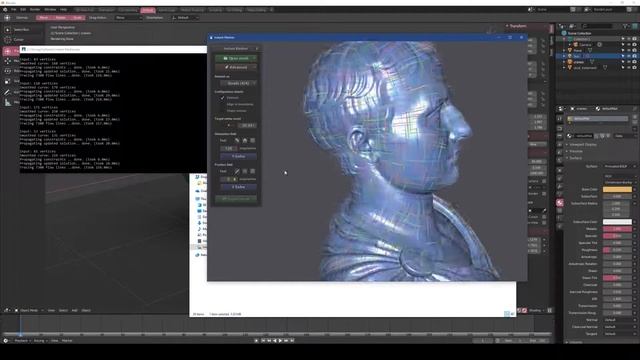Open the Blender logo menu

point(4,9)
